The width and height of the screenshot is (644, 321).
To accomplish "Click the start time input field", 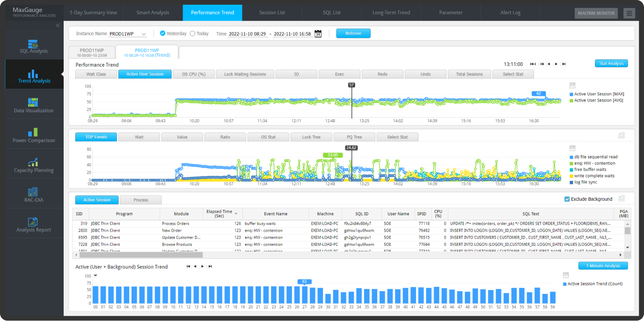I will 247,34.
